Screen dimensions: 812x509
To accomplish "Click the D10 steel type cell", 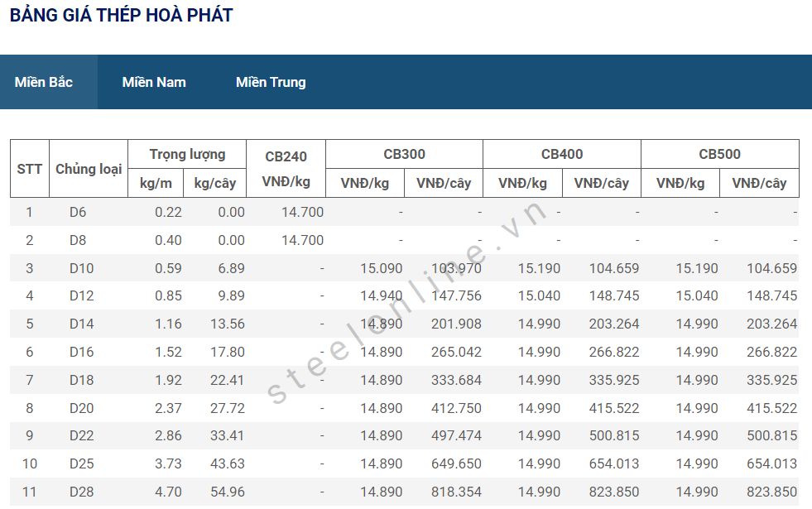I will coord(82,268).
